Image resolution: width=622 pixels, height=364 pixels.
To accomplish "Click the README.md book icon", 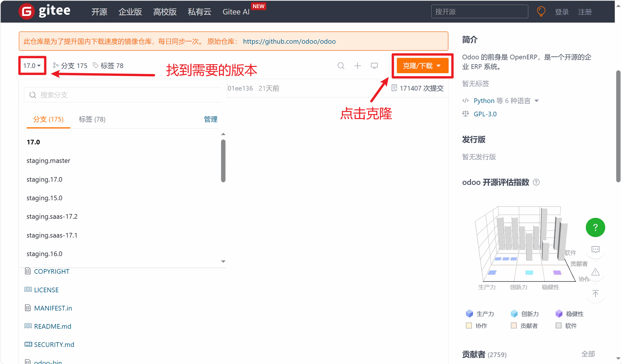I will coord(28,326).
